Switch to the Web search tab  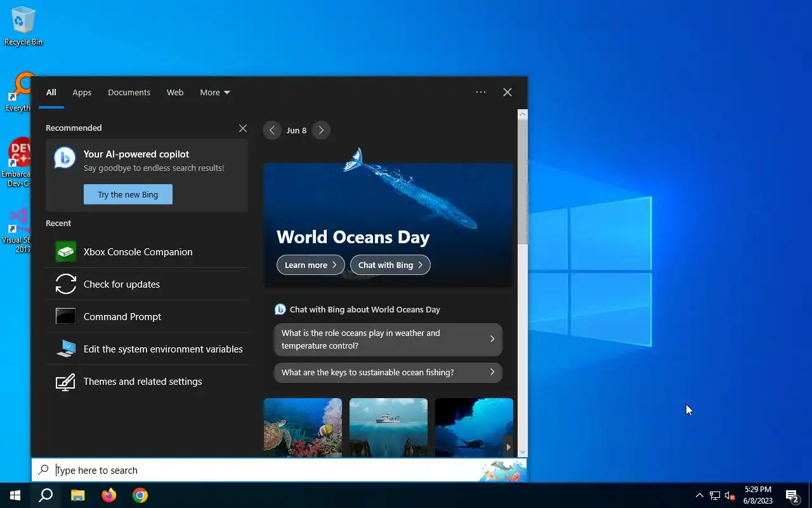[175, 92]
